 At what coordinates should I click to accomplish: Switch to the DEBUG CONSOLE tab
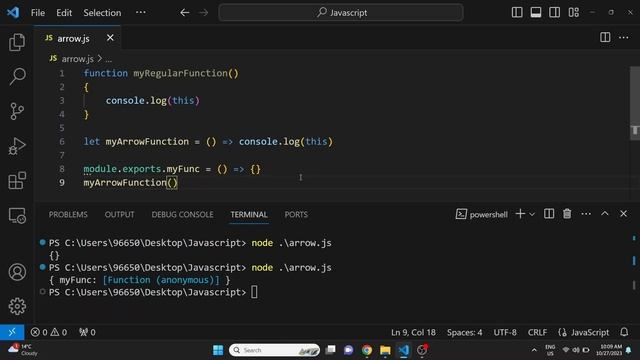click(x=182, y=215)
